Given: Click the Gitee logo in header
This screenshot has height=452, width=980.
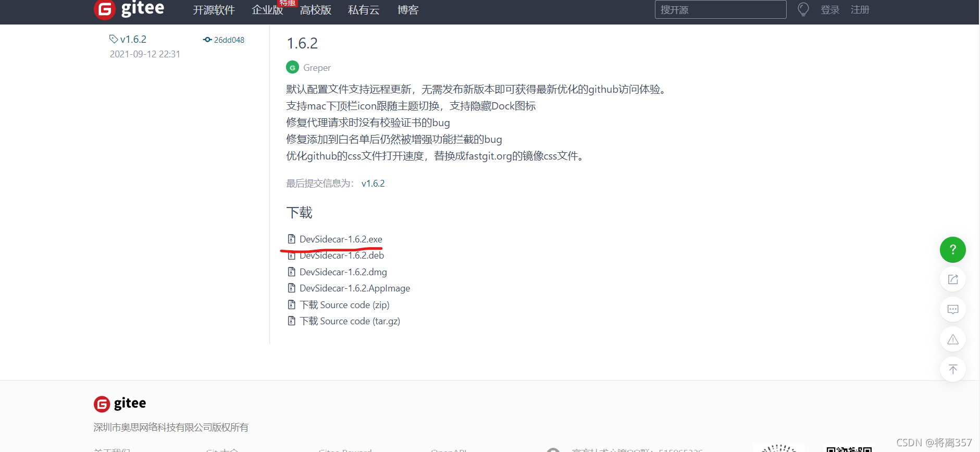Looking at the screenshot, I should pos(129,9).
